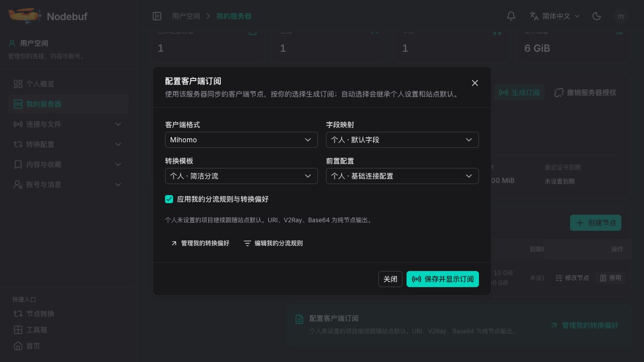Click 修改节点 in the node row
644x362 pixels.
(x=572, y=278)
